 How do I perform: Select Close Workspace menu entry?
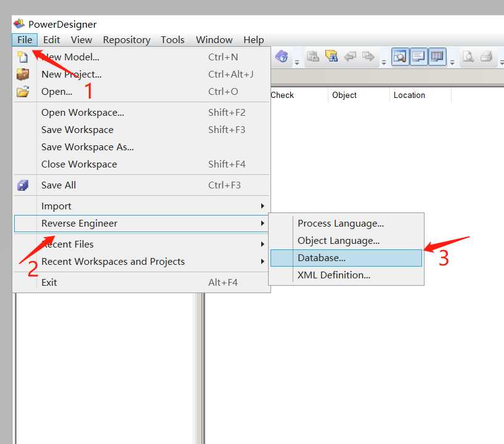142,164
